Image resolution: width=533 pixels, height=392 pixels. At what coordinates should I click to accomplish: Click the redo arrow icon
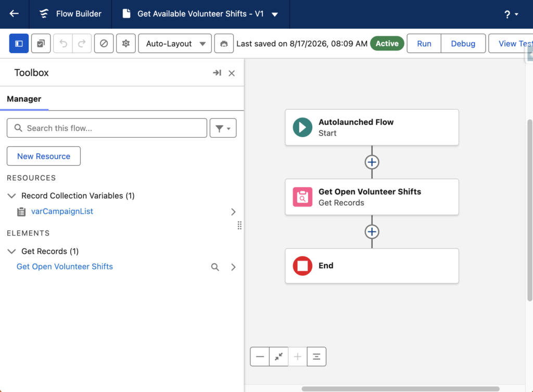[x=82, y=44]
